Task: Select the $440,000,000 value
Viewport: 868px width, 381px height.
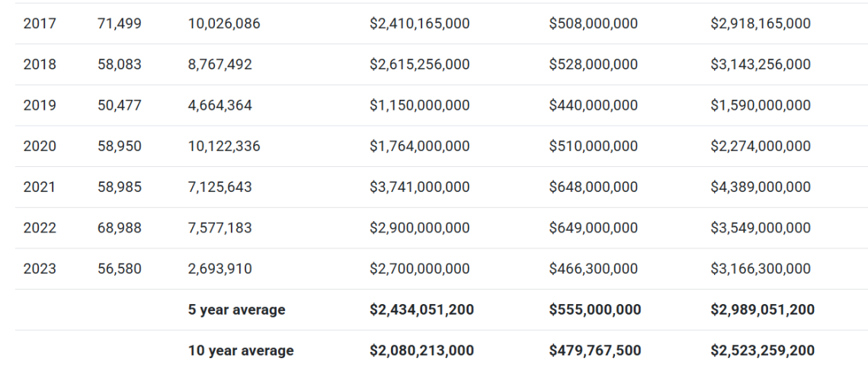Action: 593,105
